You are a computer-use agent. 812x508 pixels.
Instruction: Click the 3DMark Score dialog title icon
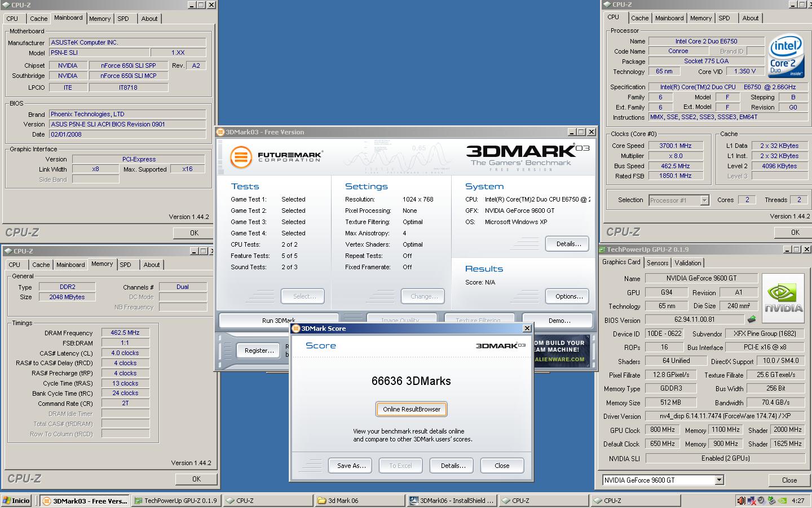(295, 329)
